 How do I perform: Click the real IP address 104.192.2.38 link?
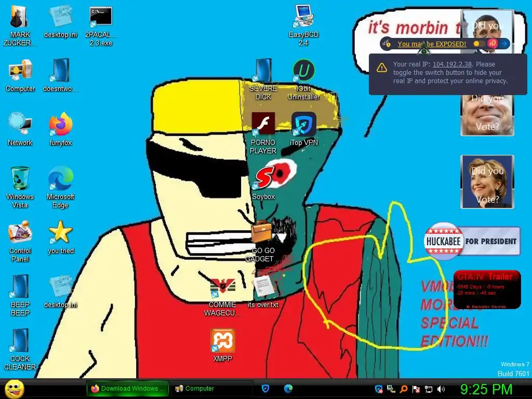452,64
